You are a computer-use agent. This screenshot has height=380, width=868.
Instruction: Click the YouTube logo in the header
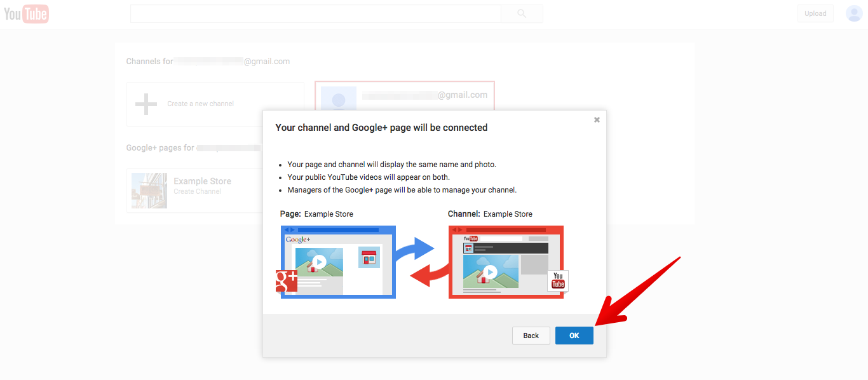tap(26, 13)
